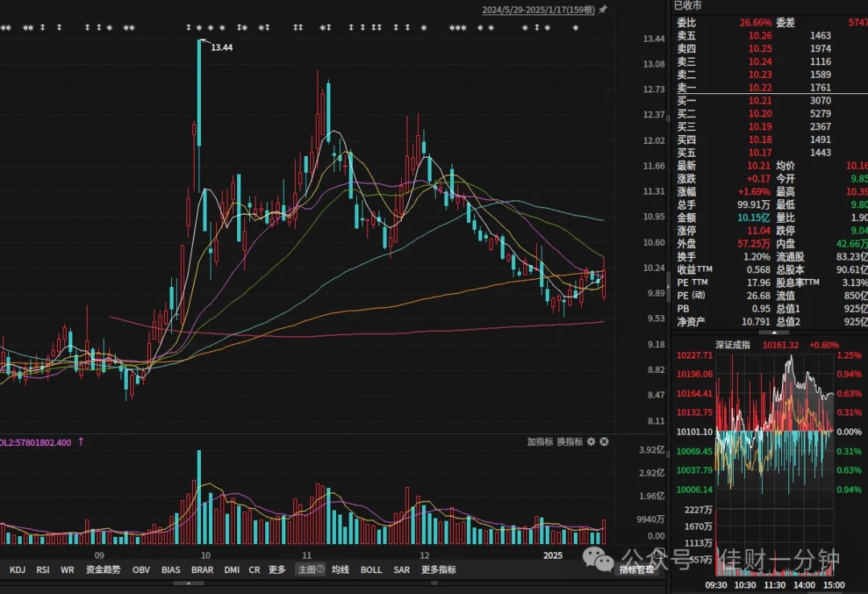Select 买一 bid price 10.21

(x=760, y=100)
